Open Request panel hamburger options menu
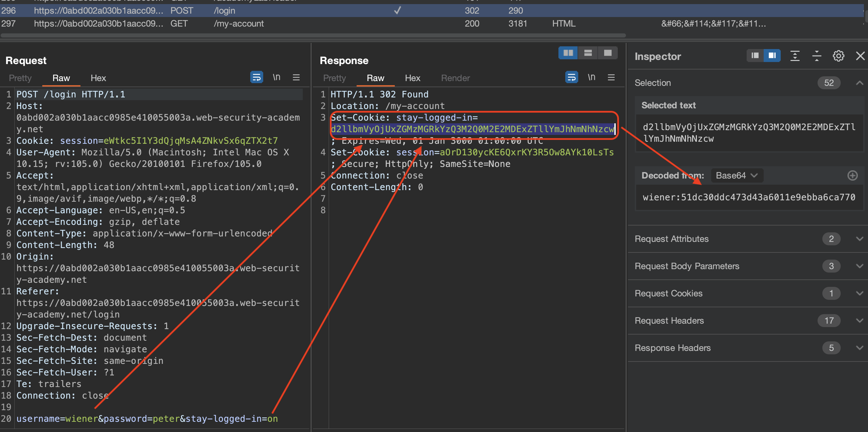This screenshot has width=868, height=432. coord(296,77)
